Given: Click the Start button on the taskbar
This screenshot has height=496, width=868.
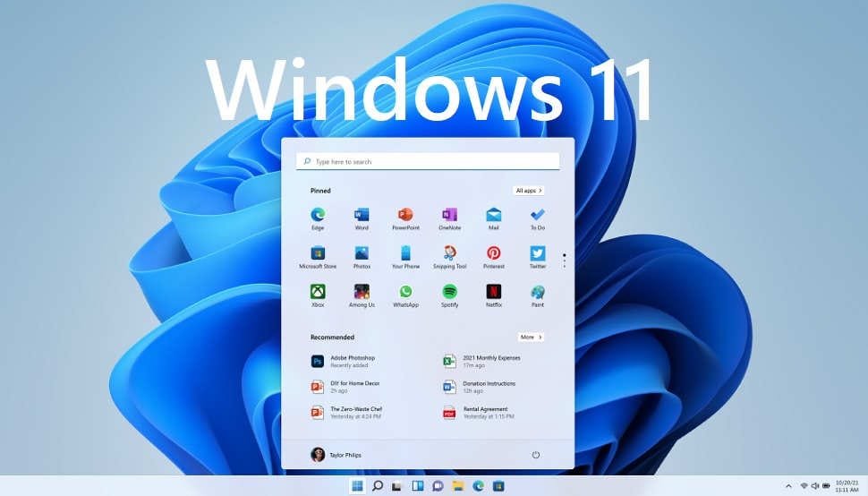Looking at the screenshot, I should [357, 486].
